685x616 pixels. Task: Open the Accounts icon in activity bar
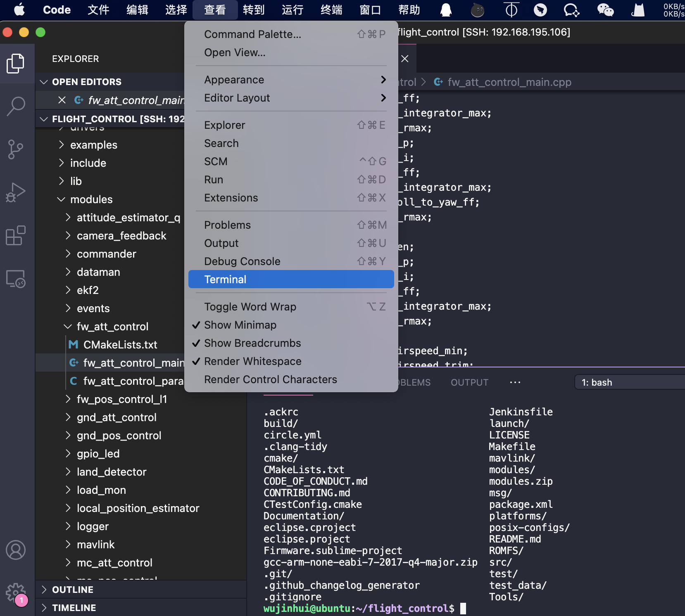16,550
